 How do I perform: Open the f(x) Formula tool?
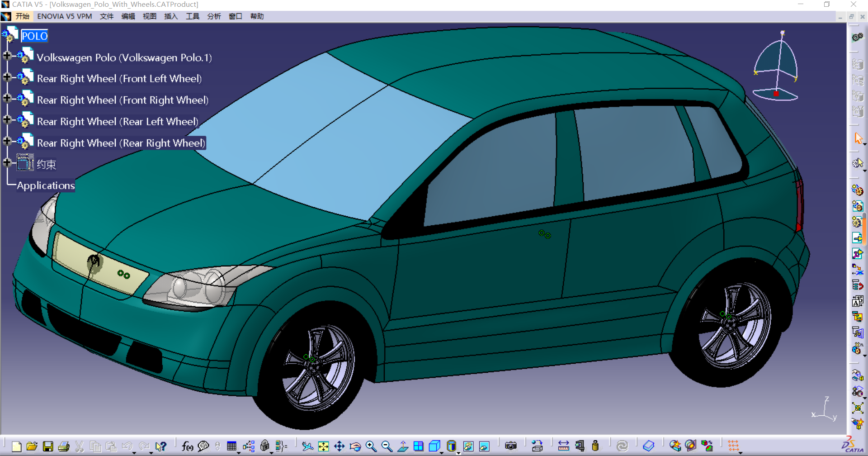click(x=188, y=446)
